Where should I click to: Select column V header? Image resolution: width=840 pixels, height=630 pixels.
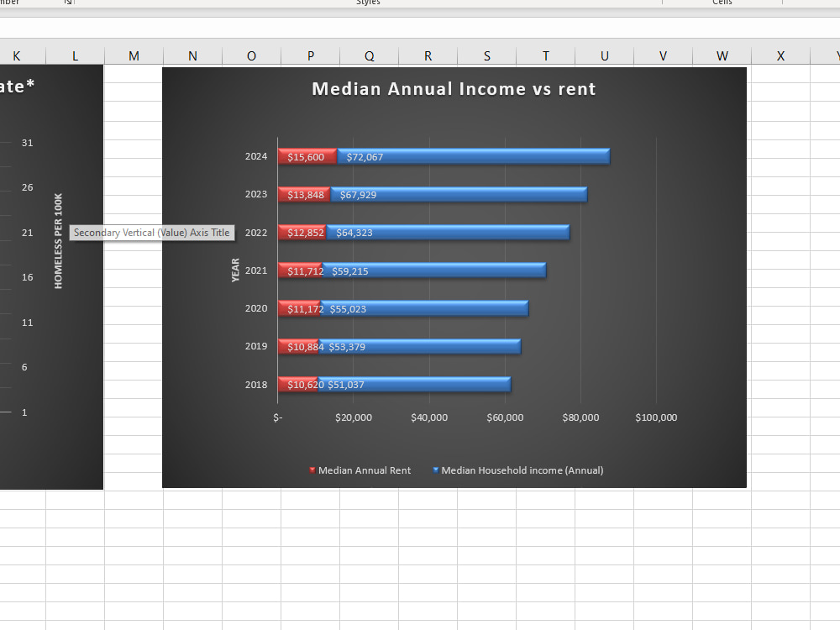point(664,55)
